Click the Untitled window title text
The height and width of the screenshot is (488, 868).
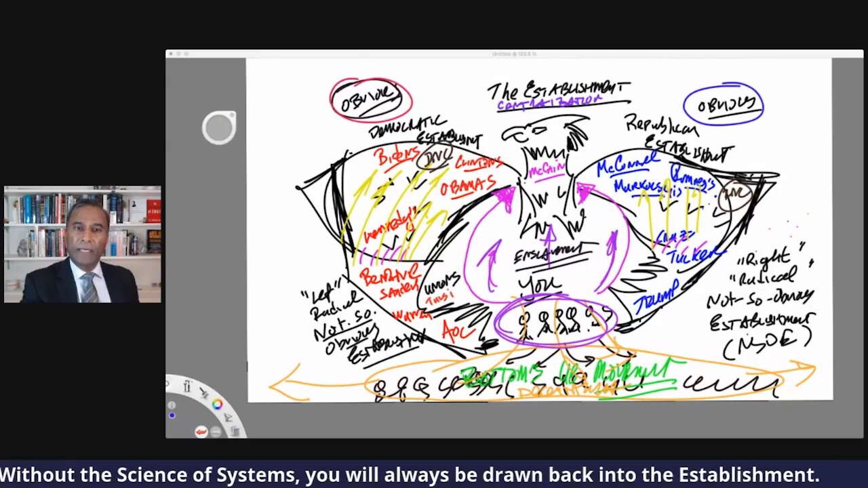(x=514, y=54)
